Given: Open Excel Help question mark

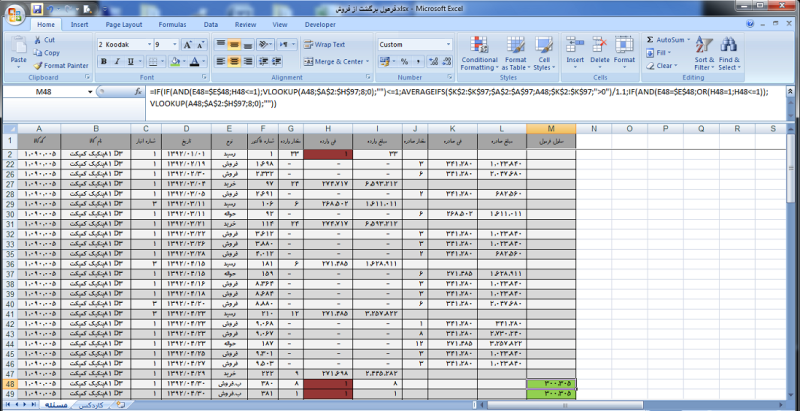Looking at the screenshot, I should 750,24.
